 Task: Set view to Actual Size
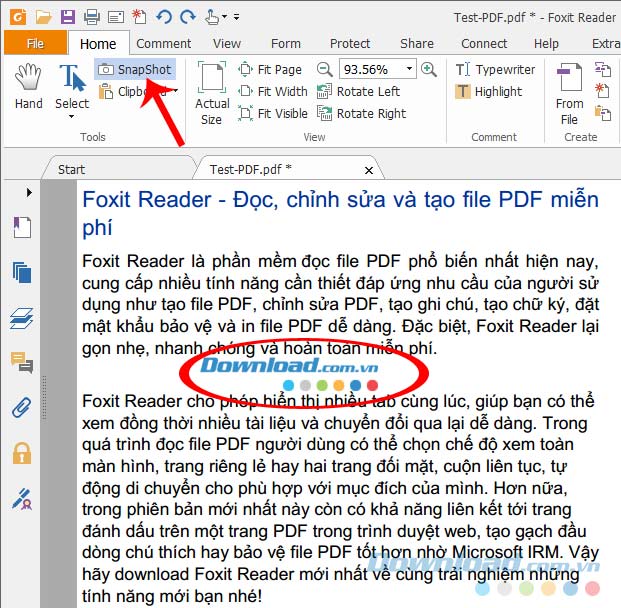[x=212, y=93]
